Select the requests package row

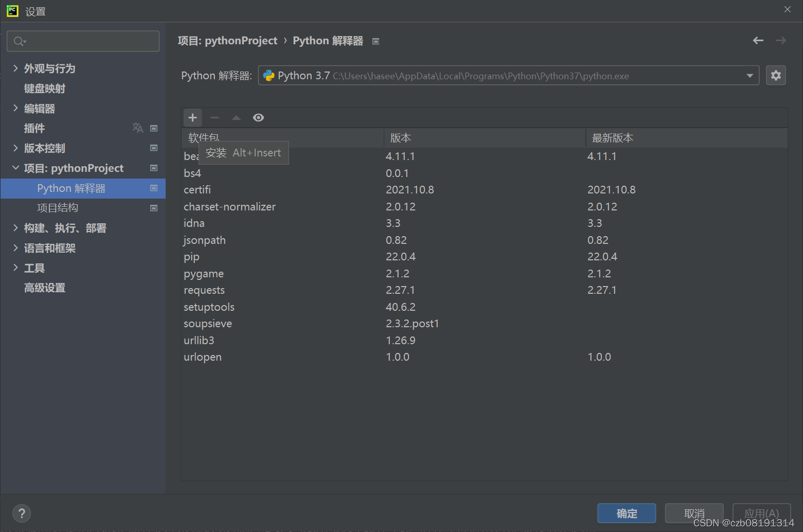click(485, 290)
